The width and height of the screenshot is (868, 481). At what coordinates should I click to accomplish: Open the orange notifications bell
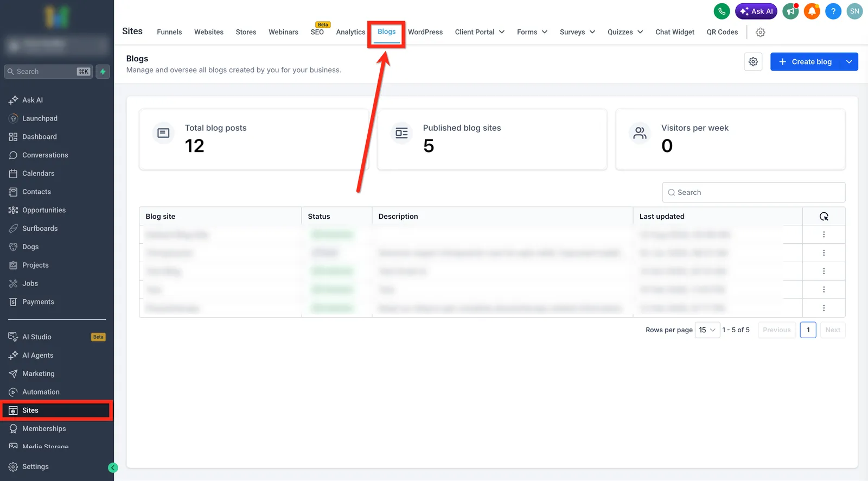click(812, 11)
